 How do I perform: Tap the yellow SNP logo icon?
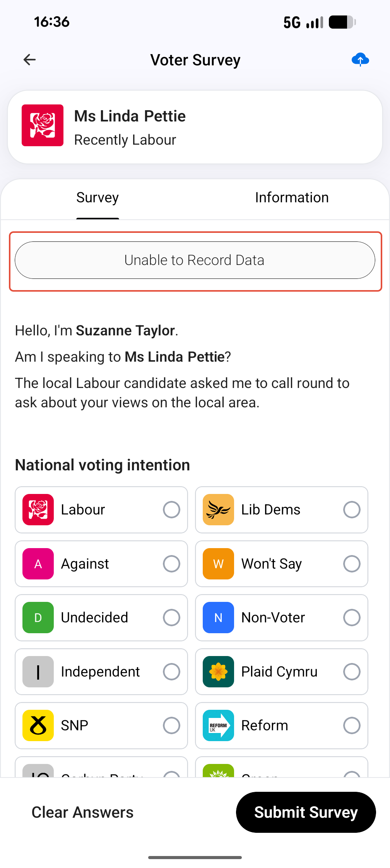coord(38,725)
